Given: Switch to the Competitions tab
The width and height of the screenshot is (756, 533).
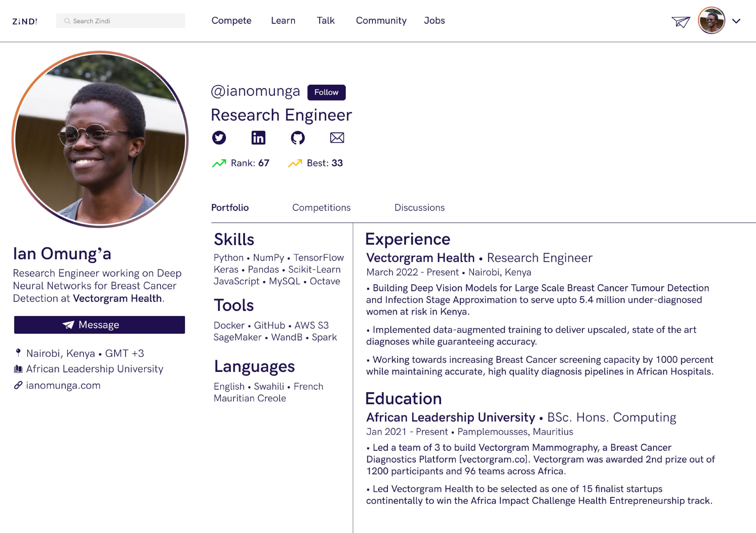Looking at the screenshot, I should coord(321,208).
